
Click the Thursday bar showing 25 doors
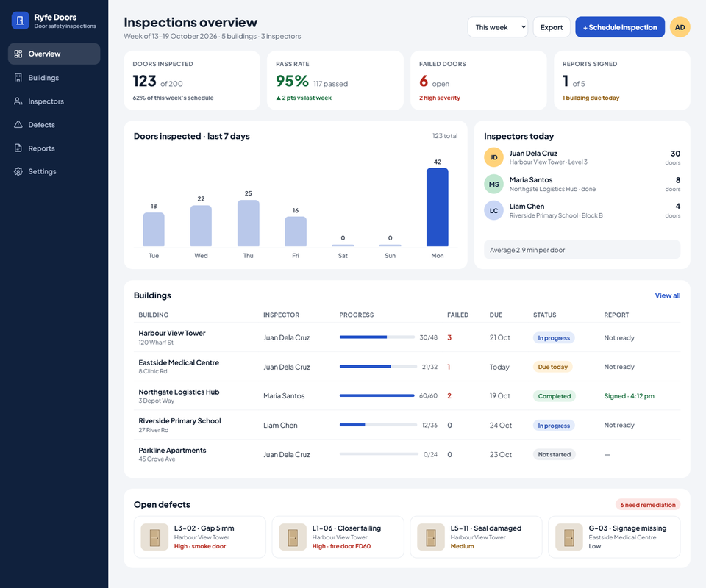click(x=248, y=223)
